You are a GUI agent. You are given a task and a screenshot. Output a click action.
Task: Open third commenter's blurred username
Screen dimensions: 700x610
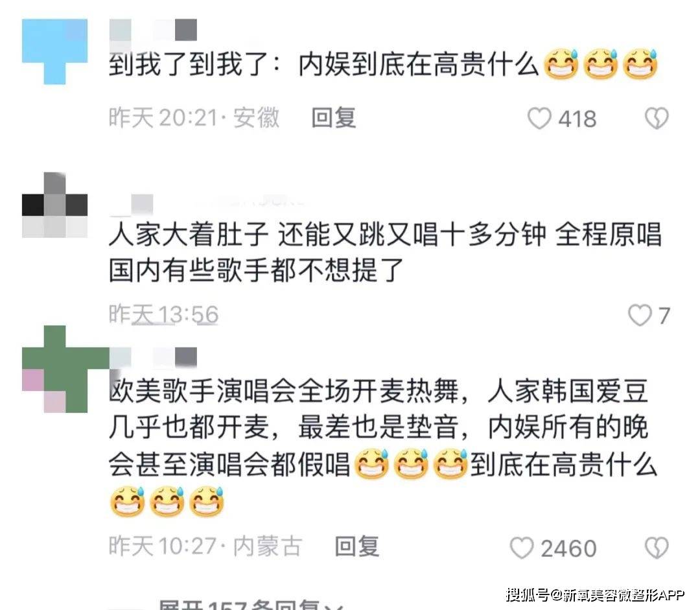[153, 358]
